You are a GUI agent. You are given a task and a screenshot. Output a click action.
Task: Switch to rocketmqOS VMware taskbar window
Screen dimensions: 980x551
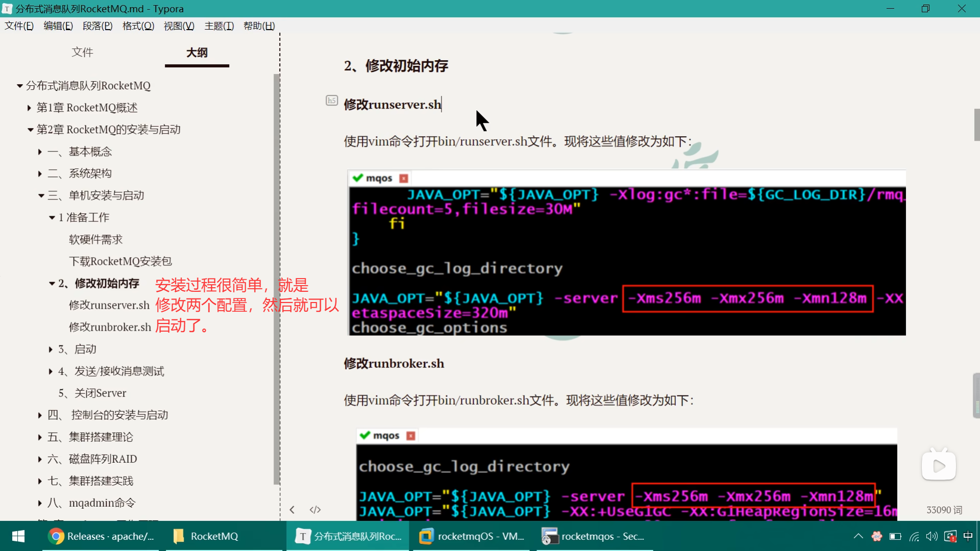tap(472, 536)
